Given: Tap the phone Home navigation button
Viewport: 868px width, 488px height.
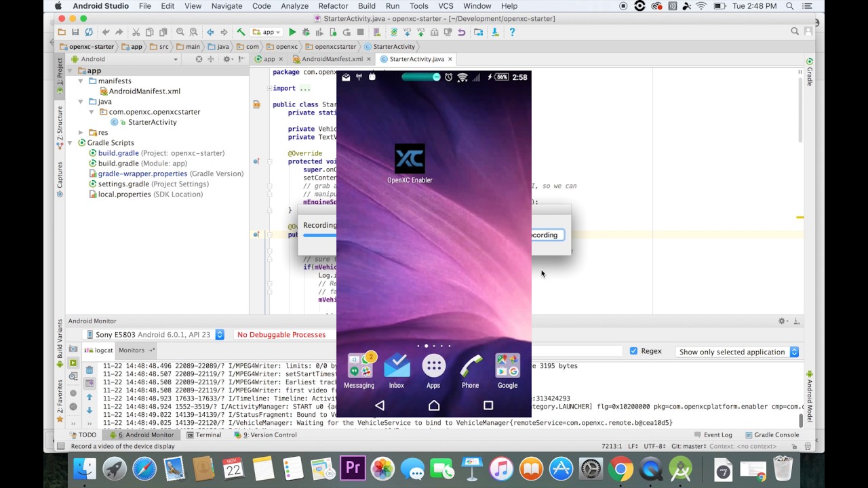Looking at the screenshot, I should point(434,405).
